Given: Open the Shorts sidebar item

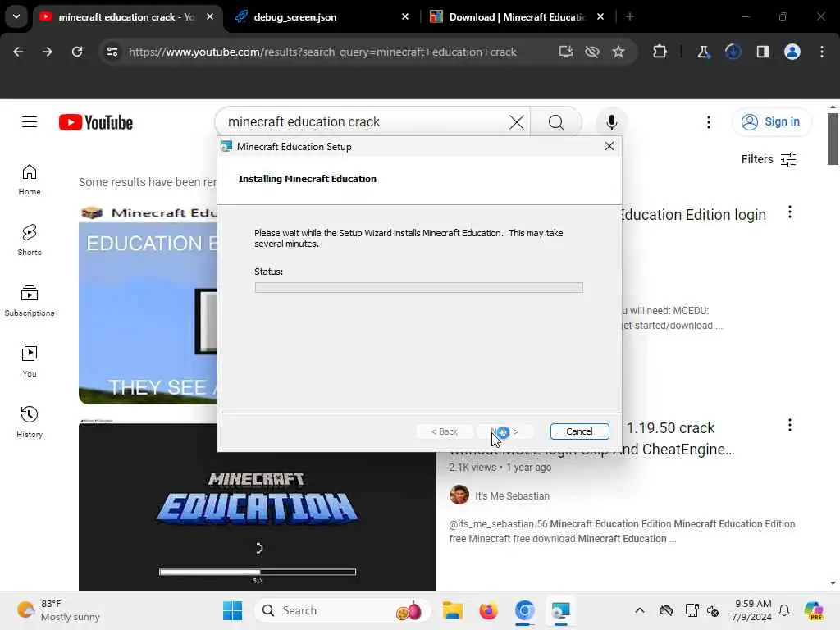Looking at the screenshot, I should 30,240.
